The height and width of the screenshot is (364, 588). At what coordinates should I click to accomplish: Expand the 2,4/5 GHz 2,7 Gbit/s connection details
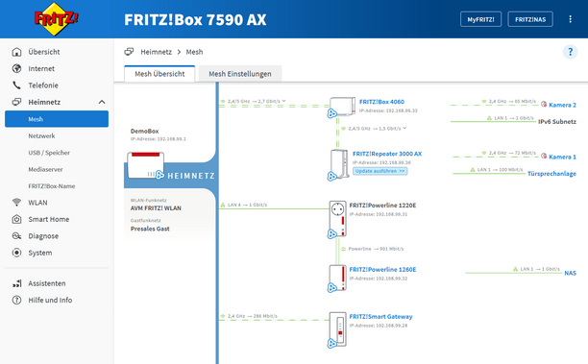[283, 101]
